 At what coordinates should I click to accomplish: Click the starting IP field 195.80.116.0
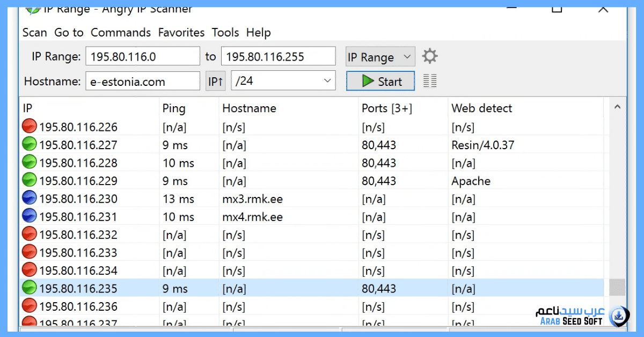click(x=142, y=56)
